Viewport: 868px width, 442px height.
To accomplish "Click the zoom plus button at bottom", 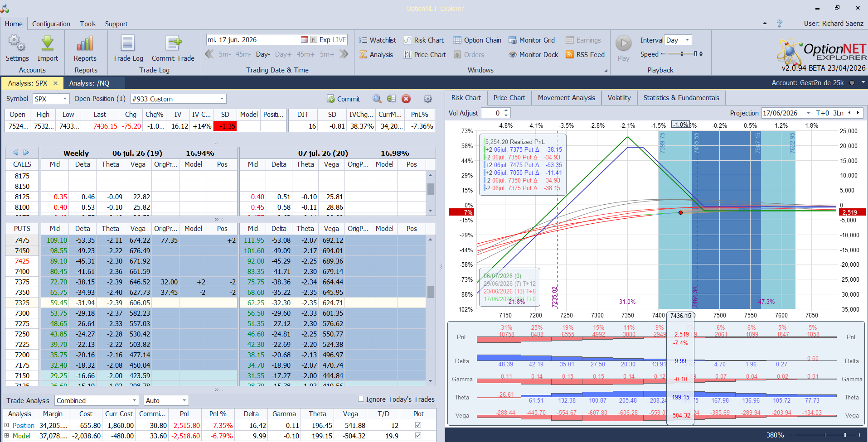I will click(858, 435).
